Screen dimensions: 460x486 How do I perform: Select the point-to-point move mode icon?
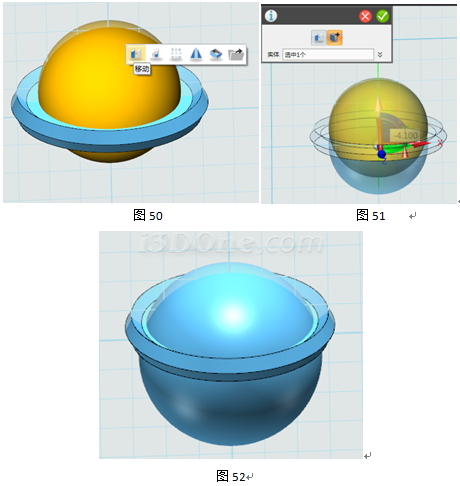tap(319, 37)
